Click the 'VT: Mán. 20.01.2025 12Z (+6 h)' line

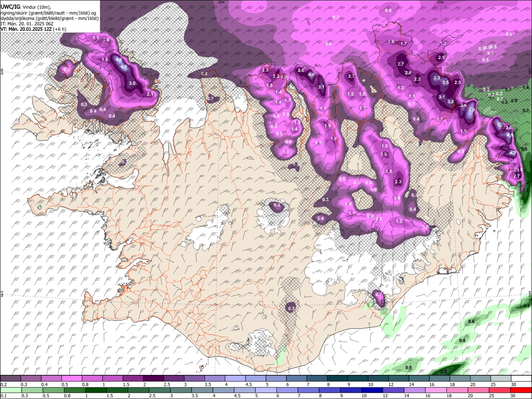point(33,29)
